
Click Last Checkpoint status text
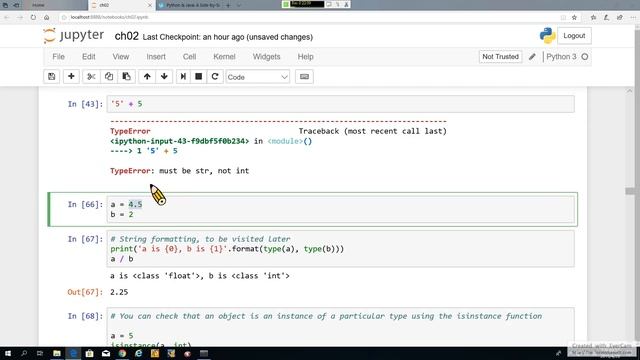[x=228, y=37]
